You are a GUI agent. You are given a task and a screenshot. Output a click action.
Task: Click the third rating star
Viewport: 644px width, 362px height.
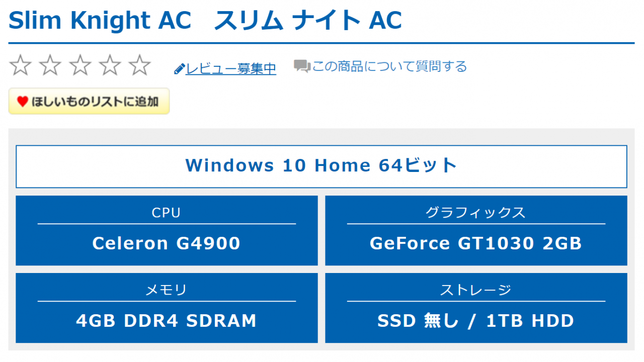click(80, 66)
